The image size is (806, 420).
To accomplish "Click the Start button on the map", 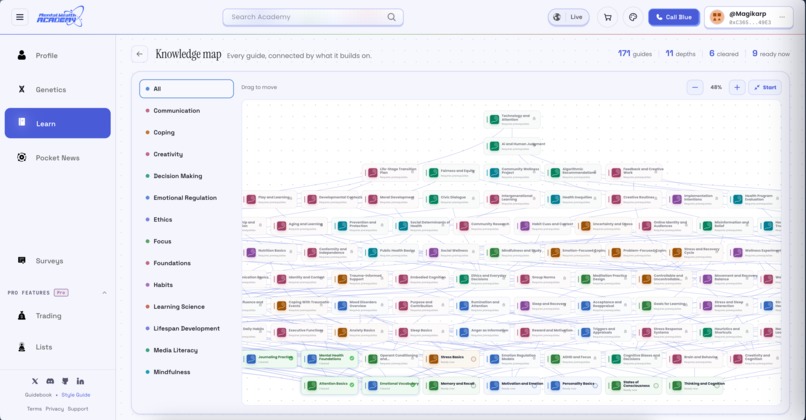I will pos(765,87).
